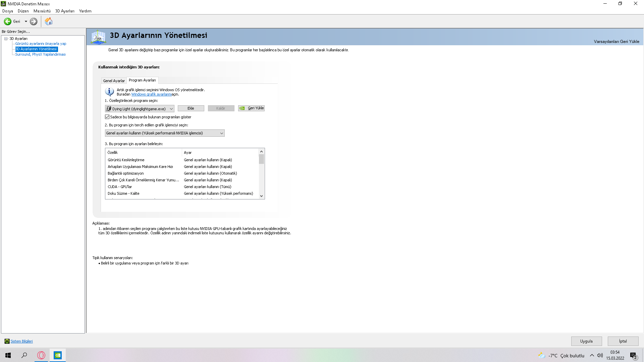Show hidden system tray icons

592,355
